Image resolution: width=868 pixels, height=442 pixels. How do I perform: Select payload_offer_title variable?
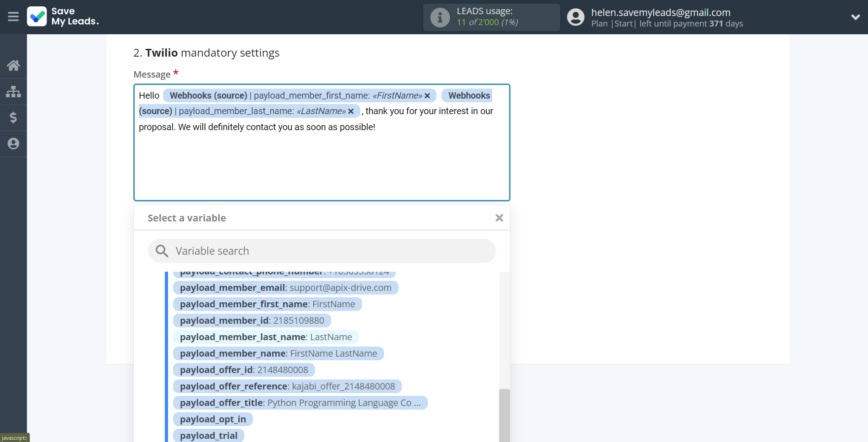[300, 403]
